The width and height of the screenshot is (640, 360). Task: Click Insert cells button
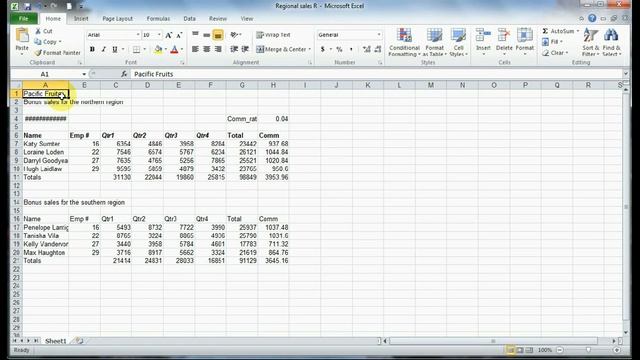click(483, 42)
